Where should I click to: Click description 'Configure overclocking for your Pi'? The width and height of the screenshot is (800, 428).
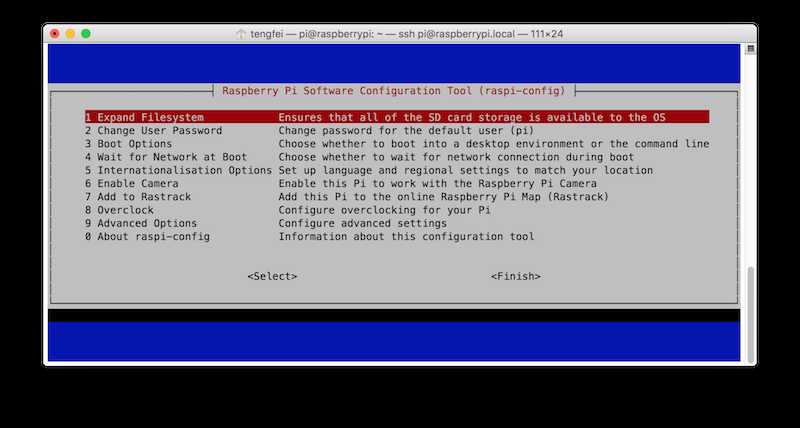(385, 210)
